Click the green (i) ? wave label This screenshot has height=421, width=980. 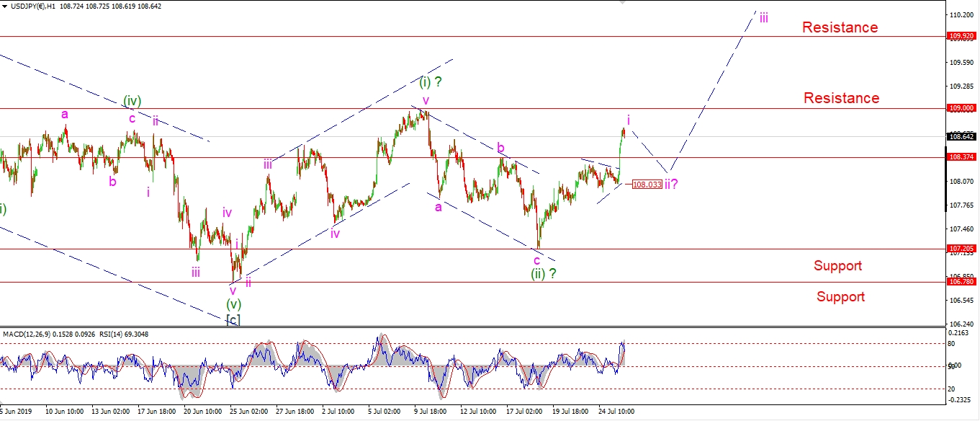tap(431, 82)
